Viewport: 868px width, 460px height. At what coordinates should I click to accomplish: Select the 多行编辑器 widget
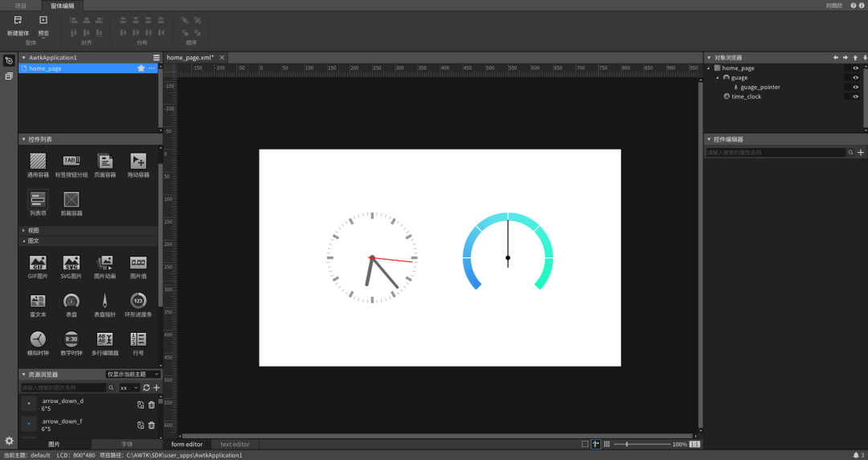[x=104, y=343]
